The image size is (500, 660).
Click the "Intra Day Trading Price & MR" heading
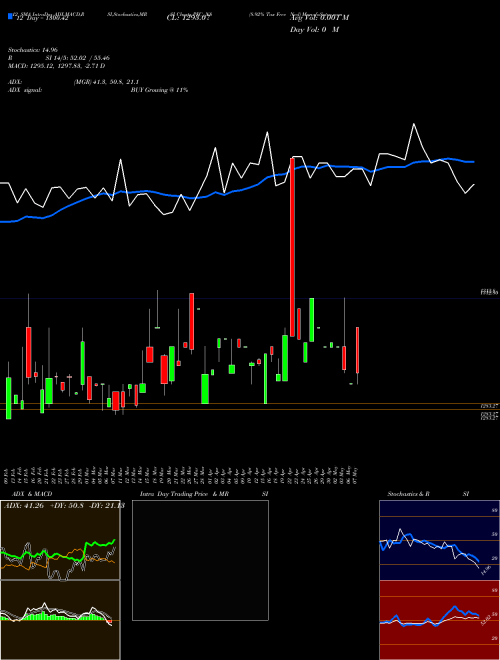click(184, 494)
